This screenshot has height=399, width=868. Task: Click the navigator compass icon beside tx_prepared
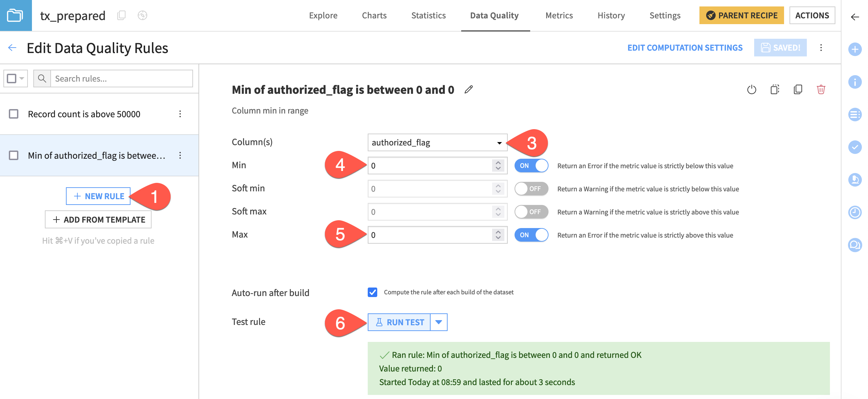pos(142,15)
